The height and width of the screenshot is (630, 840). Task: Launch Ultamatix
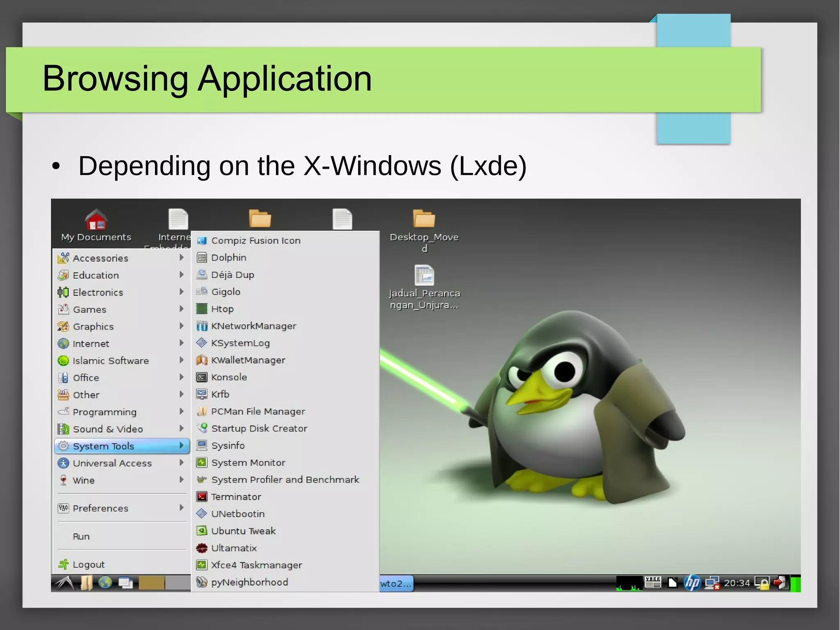point(285,548)
